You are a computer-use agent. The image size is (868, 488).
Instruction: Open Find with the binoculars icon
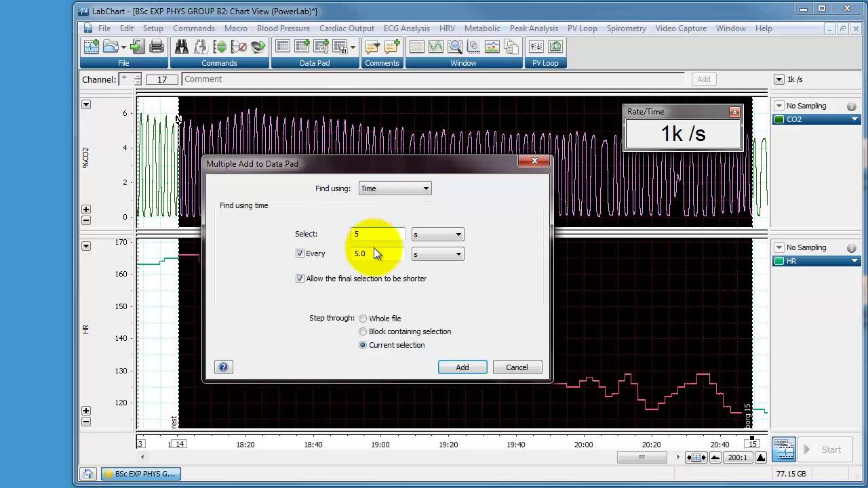182,47
